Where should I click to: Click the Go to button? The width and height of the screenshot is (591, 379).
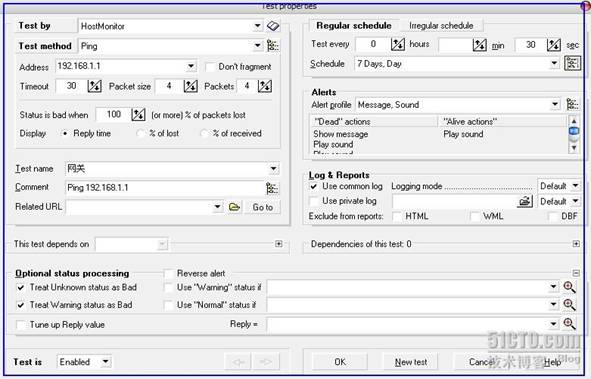pos(262,207)
